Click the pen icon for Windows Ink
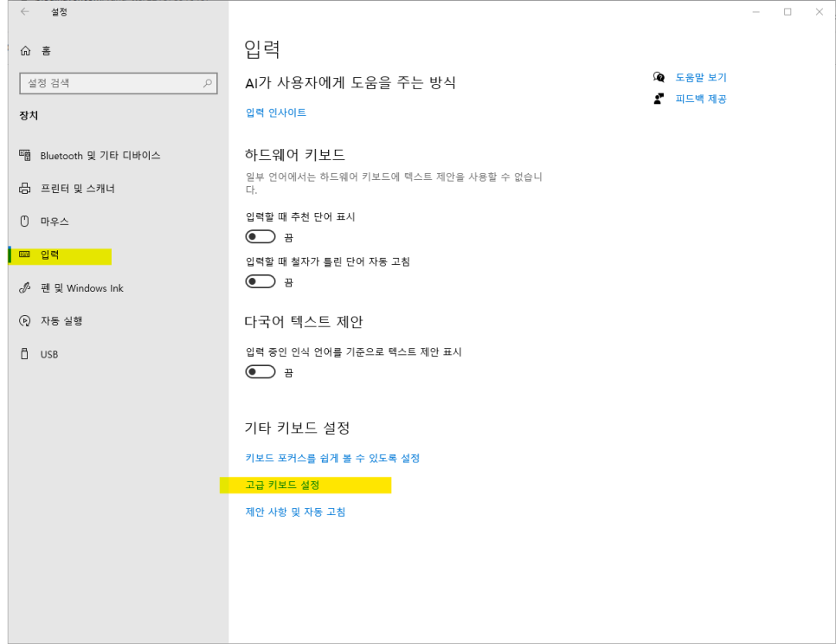This screenshot has width=836, height=644. (x=25, y=288)
